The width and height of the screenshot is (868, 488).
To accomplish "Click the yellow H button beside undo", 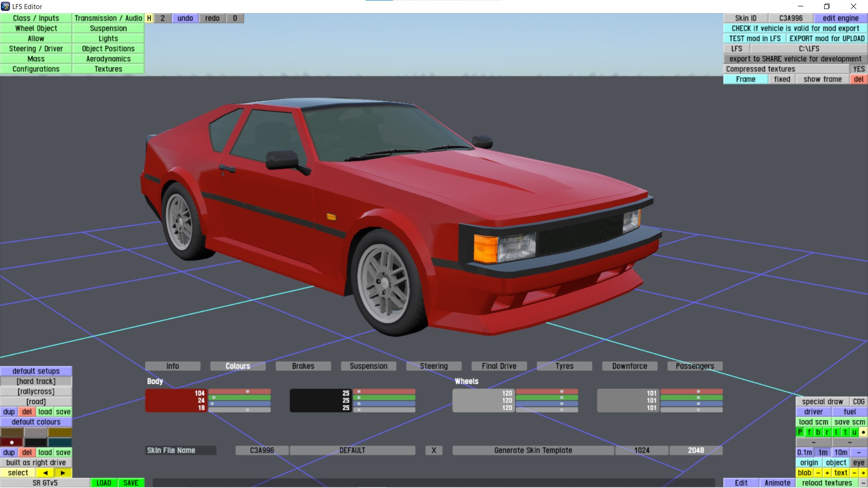I will 149,18.
